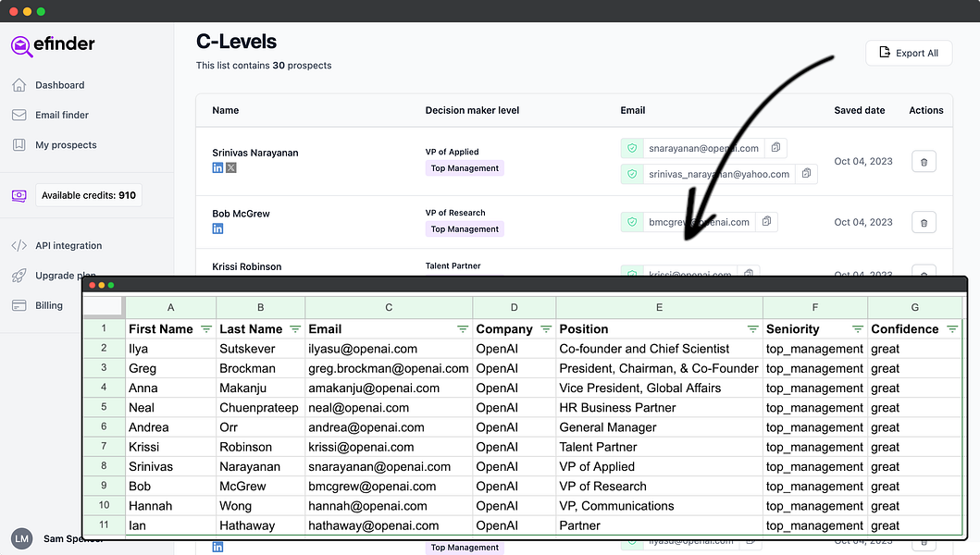Select spreadsheet column E header
Image resolution: width=980 pixels, height=555 pixels.
pyautogui.click(x=660, y=307)
